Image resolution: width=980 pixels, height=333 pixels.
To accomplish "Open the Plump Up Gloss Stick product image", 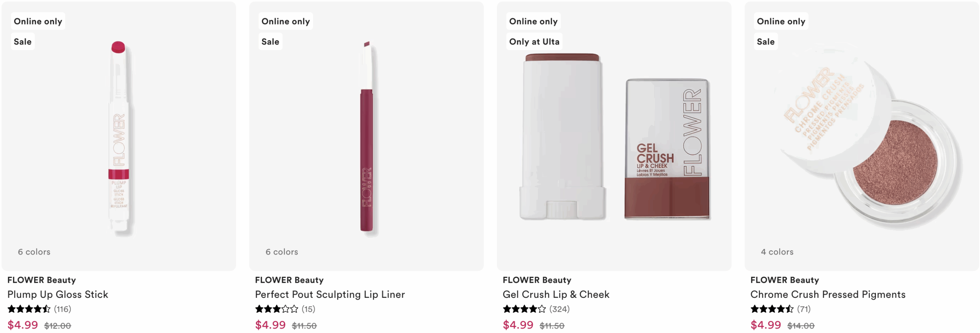I will [x=119, y=138].
